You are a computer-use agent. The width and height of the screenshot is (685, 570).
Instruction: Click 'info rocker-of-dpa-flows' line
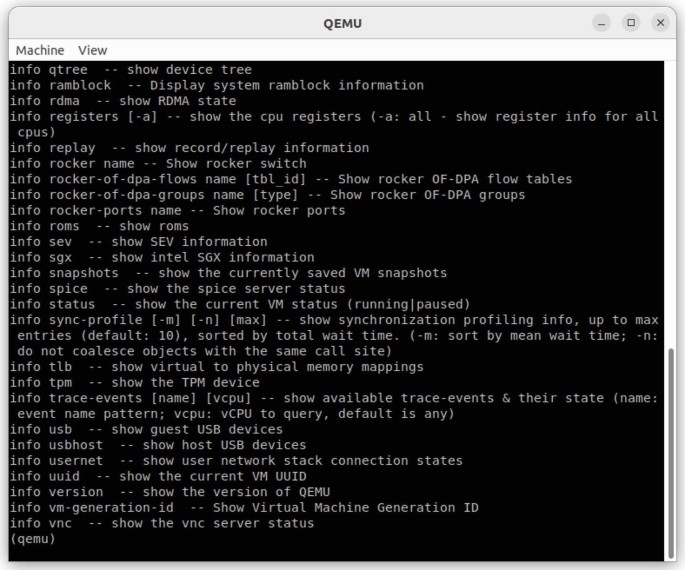(x=291, y=179)
